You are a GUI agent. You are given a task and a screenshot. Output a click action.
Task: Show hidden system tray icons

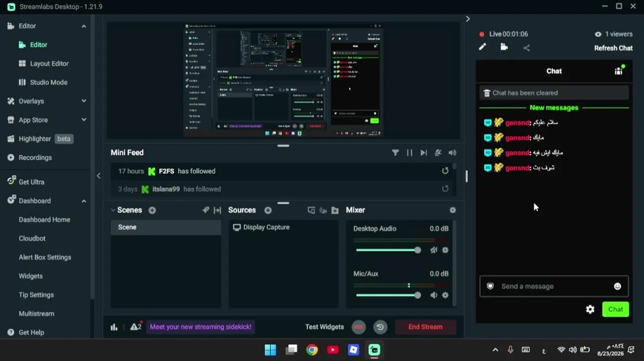click(x=496, y=350)
